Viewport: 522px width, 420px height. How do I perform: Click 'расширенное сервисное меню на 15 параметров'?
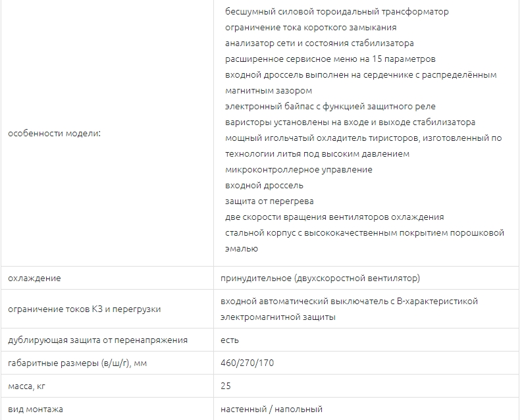click(x=330, y=59)
